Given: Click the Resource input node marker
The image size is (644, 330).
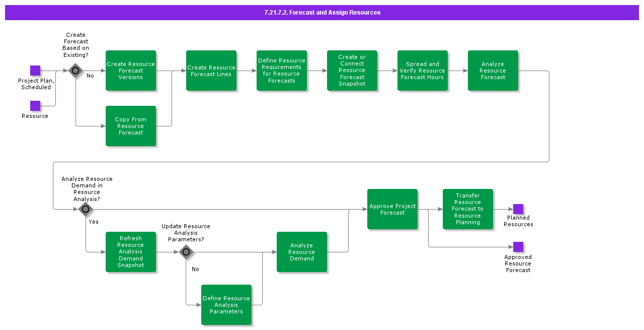Looking at the screenshot, I should (35, 106).
